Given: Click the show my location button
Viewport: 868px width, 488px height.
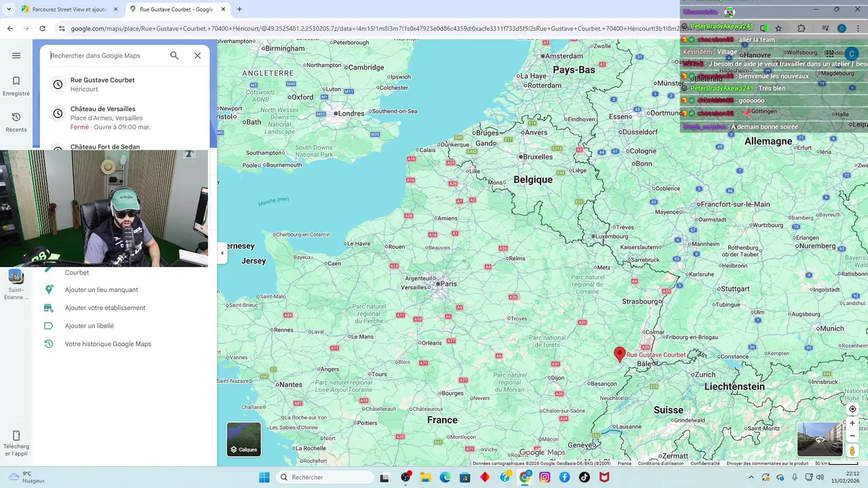Looking at the screenshot, I should pyautogui.click(x=852, y=409).
